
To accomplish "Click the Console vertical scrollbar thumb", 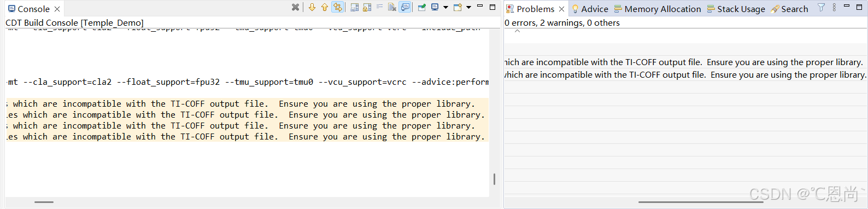I will [x=494, y=179].
